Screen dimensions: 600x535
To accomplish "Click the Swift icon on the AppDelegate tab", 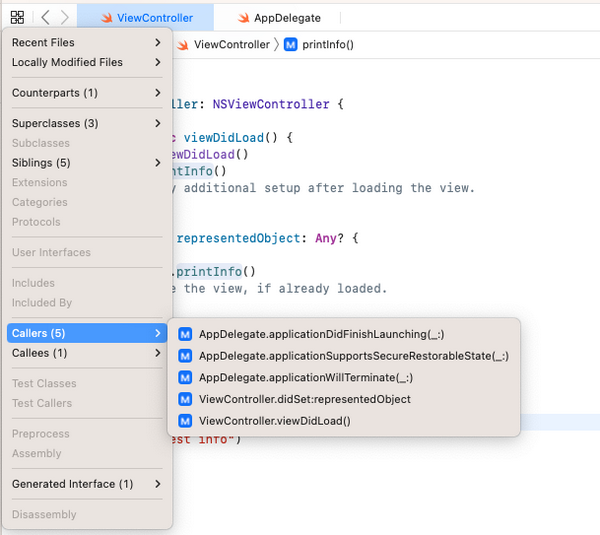I will click(245, 18).
